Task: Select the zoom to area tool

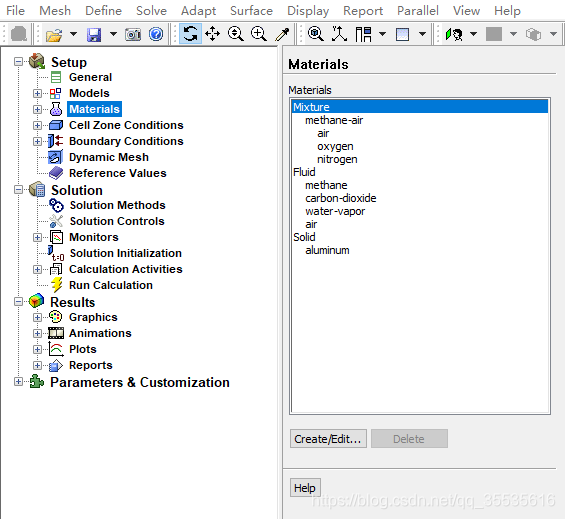Action: (259, 34)
